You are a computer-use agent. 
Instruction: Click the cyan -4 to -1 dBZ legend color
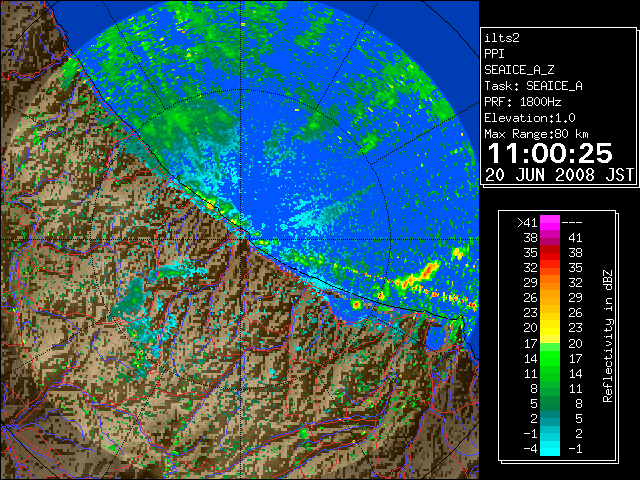[550, 448]
